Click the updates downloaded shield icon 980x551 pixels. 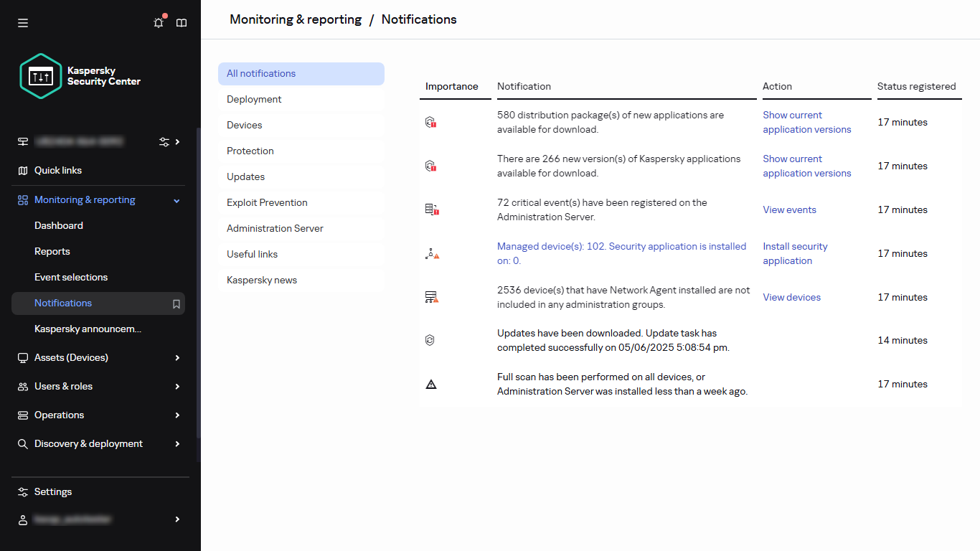[x=430, y=339]
